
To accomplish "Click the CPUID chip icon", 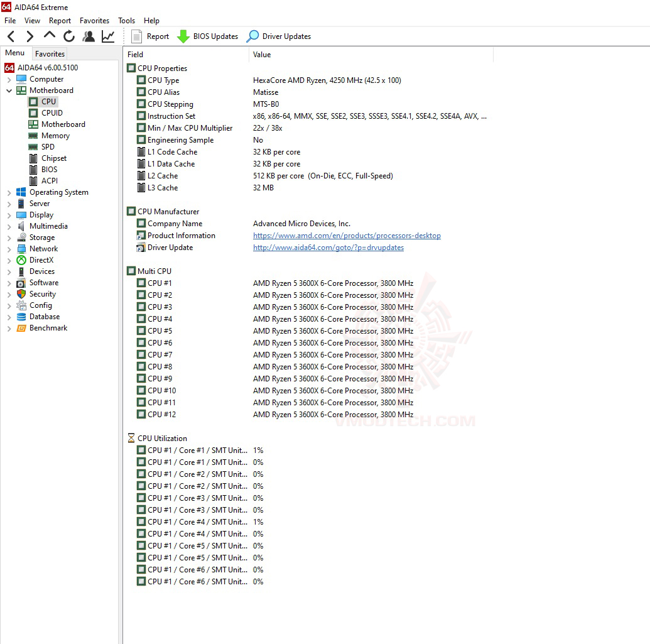I will click(33, 113).
